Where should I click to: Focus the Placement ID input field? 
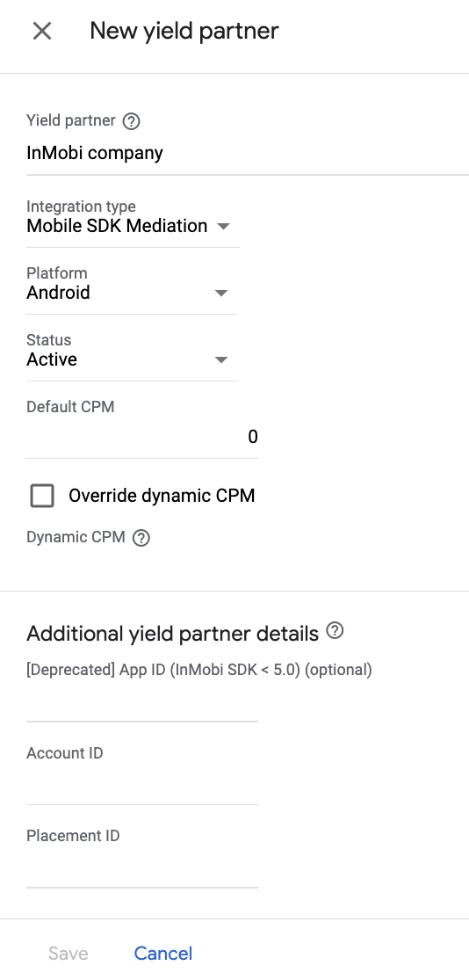pyautogui.click(x=142, y=870)
